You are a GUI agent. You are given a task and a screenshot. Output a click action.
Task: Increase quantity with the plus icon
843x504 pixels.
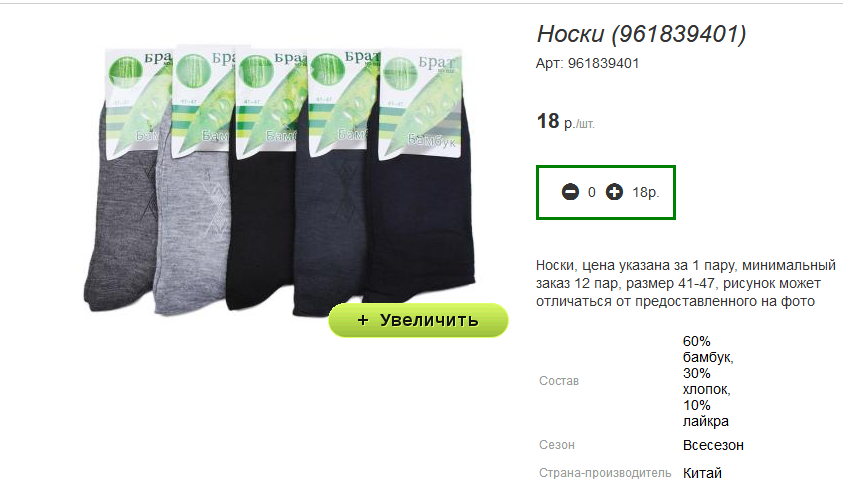pos(614,191)
